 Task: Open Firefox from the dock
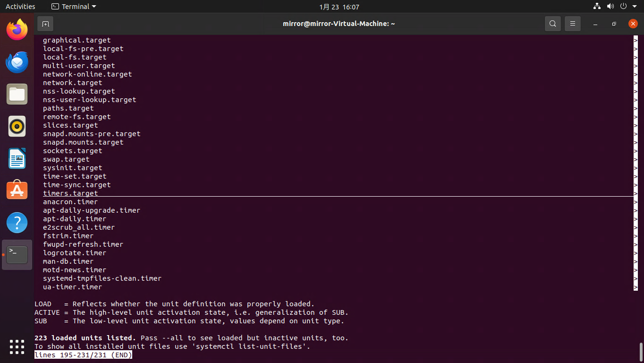(x=17, y=29)
